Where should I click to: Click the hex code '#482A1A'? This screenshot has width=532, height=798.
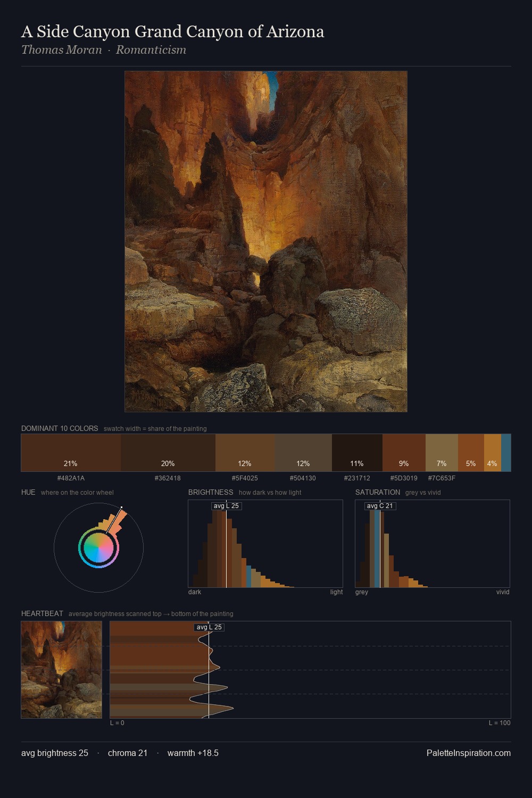[71, 478]
